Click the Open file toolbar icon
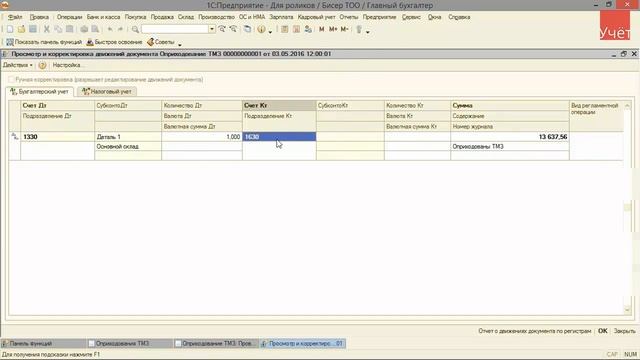Viewport: 640px width, 360px height. click(x=21, y=29)
